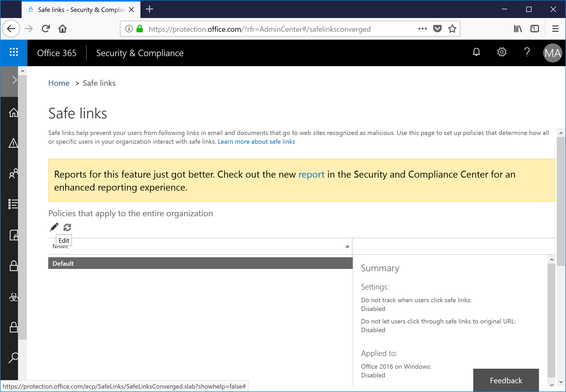Screen dimensions: 566x392
Task: Click the Search icon in the sidebar
Action: pos(13,358)
